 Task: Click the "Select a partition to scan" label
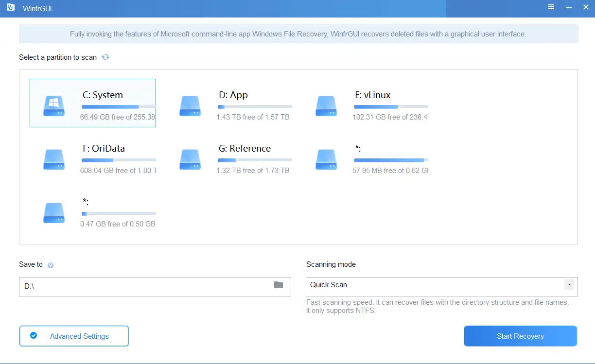tap(58, 57)
